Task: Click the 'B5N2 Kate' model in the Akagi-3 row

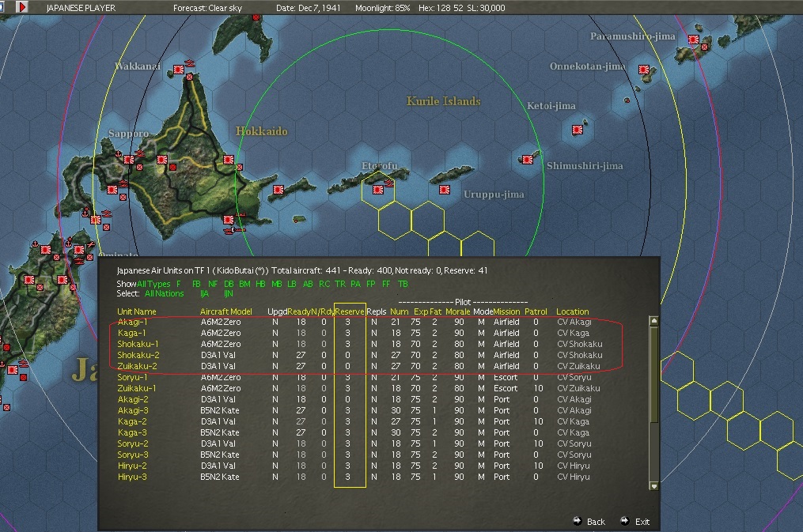Action: pyautogui.click(x=220, y=410)
